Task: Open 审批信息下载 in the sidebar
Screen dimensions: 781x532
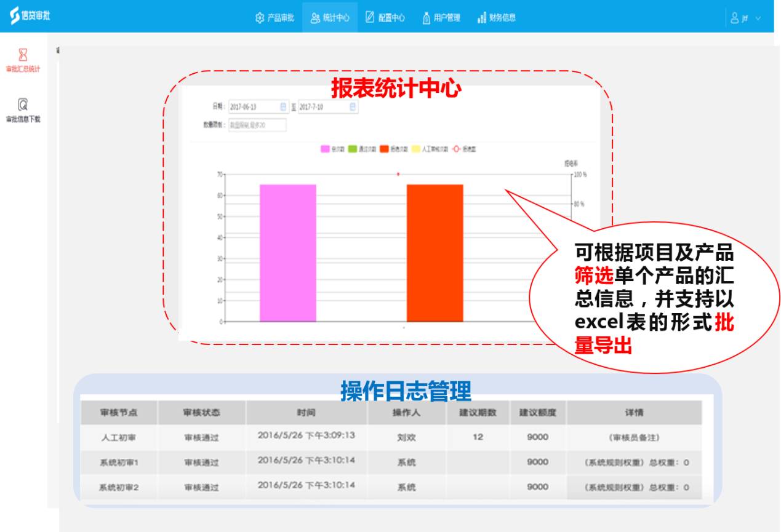Action: point(23,111)
